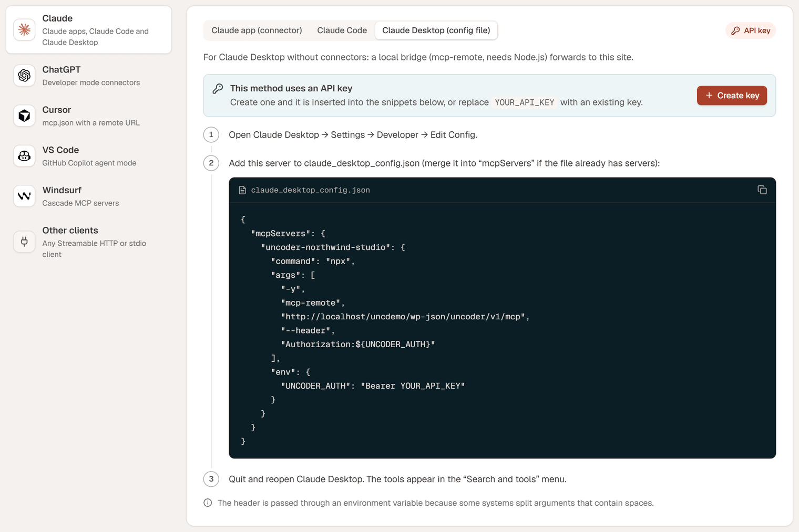Click the "Quit and reopen Claude Desktop" step text
This screenshot has width=799, height=532.
(x=397, y=479)
